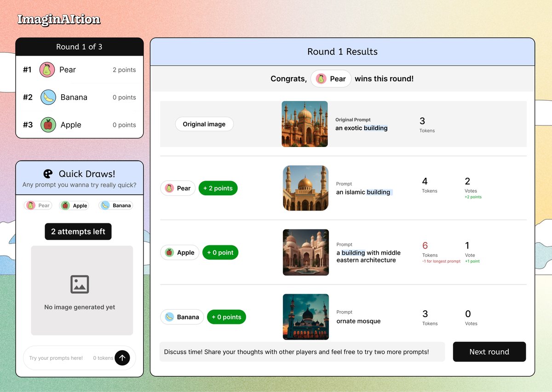Screen dimensions: 552x392
Task: Open the original exotic building thumbnail
Action: (305, 124)
